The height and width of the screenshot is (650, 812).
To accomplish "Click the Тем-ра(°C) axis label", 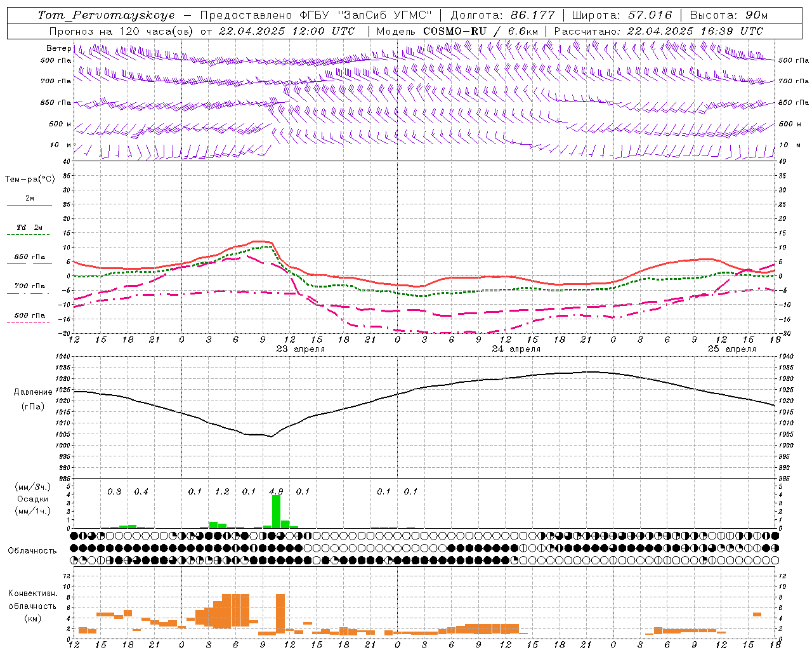I will (x=30, y=180).
